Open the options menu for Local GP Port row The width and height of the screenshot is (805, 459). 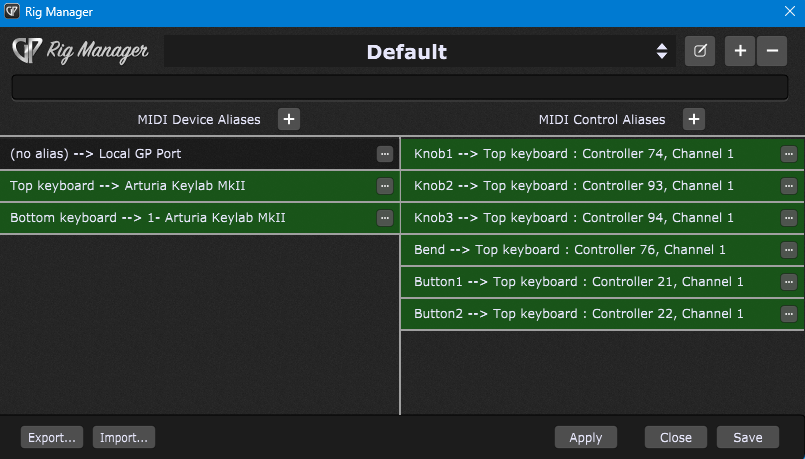tap(385, 154)
